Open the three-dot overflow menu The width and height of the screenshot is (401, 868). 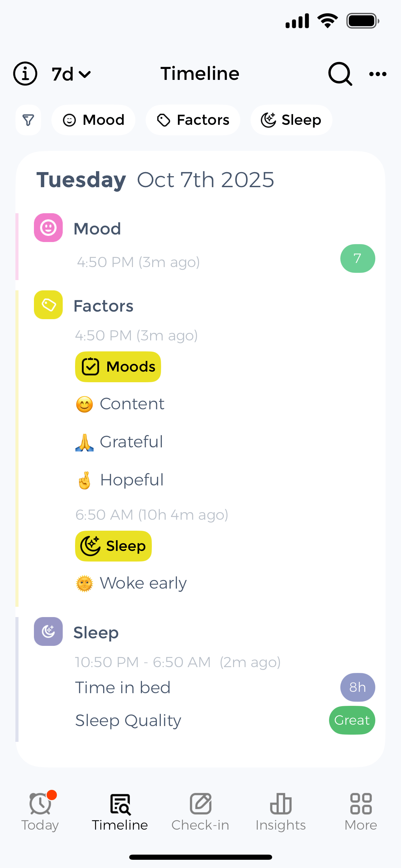377,73
